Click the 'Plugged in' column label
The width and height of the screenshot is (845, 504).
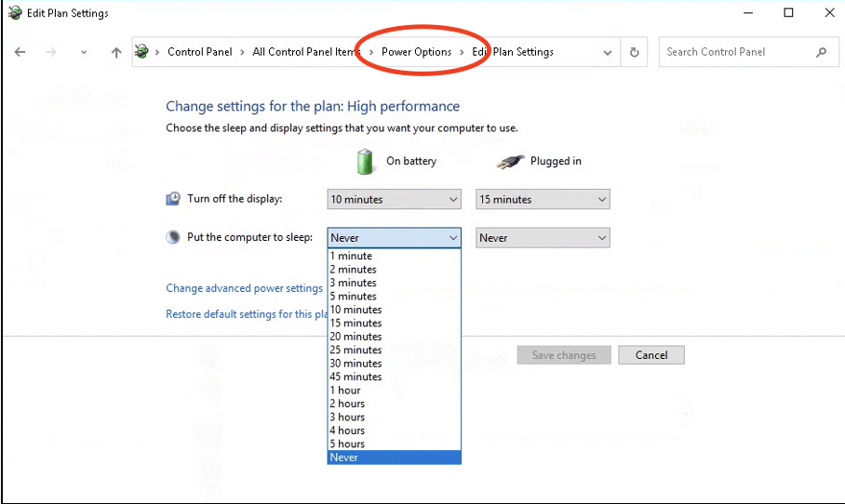pyautogui.click(x=556, y=161)
